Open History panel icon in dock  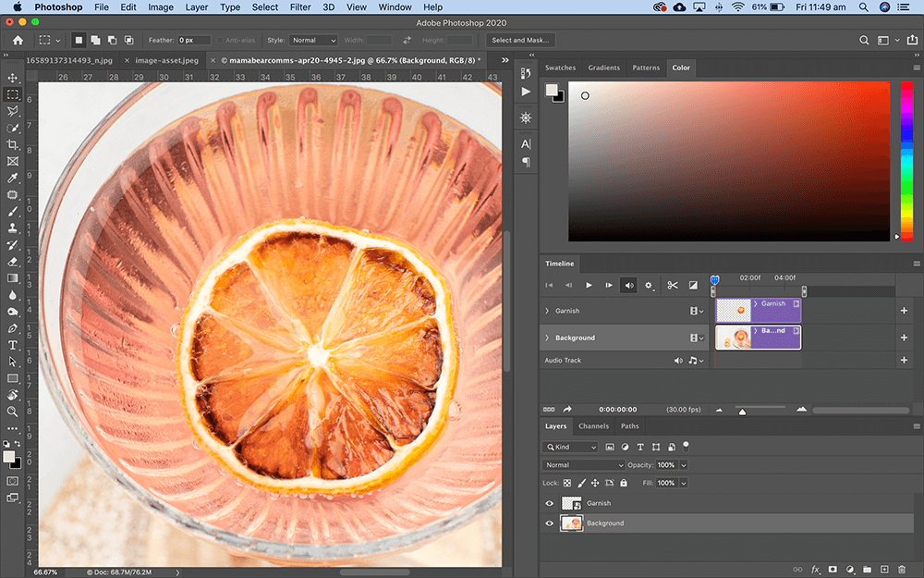(526, 73)
